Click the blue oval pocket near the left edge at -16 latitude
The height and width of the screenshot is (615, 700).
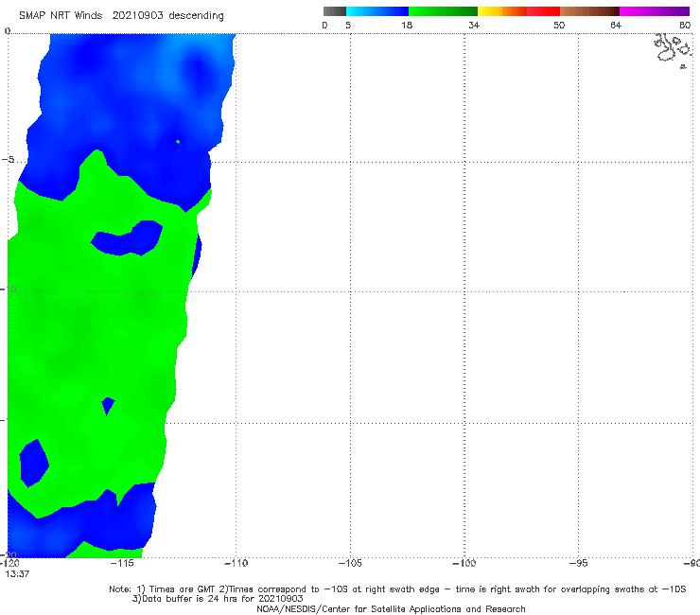34,464
